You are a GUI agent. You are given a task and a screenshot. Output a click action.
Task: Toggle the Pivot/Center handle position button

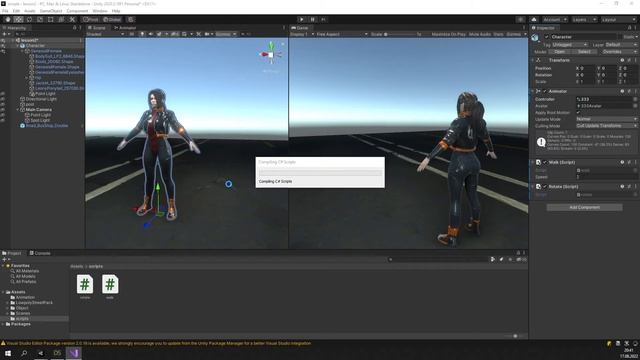(x=91, y=19)
